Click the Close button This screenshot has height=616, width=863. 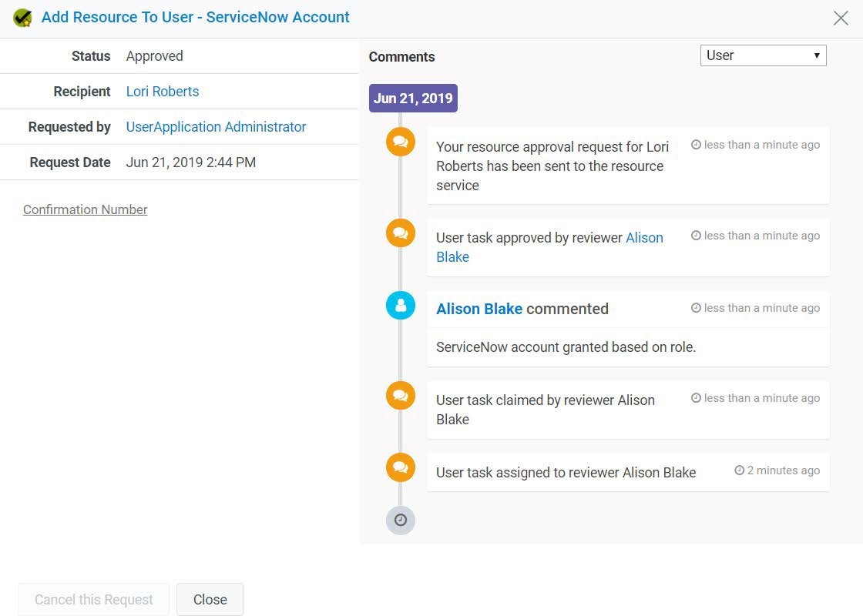(x=210, y=600)
